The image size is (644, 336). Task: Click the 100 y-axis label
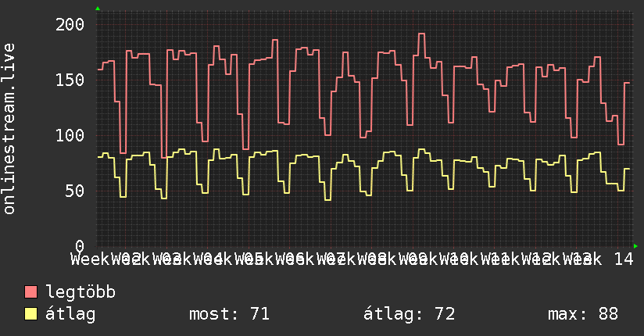(x=70, y=135)
